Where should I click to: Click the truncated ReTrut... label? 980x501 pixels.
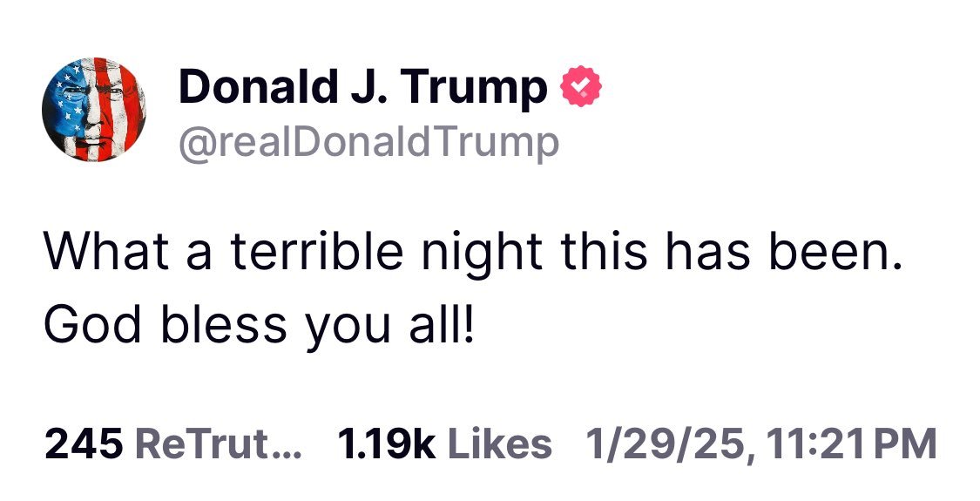pyautogui.click(x=218, y=444)
